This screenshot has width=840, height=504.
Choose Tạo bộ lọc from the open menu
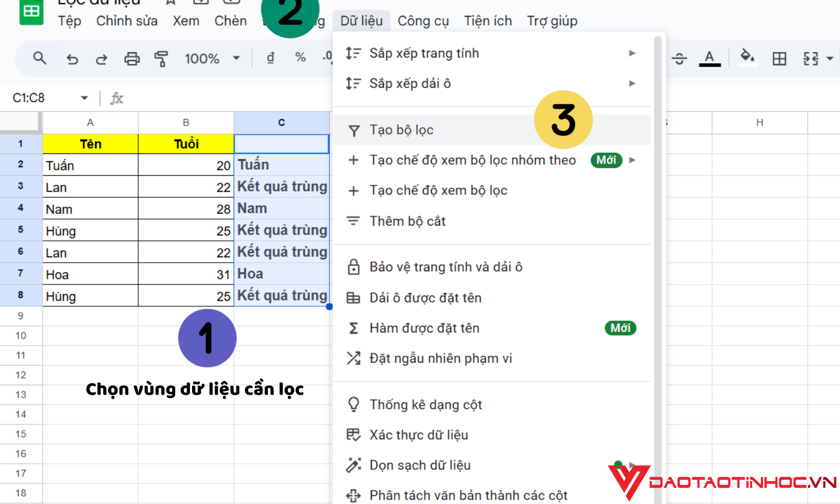point(402,129)
